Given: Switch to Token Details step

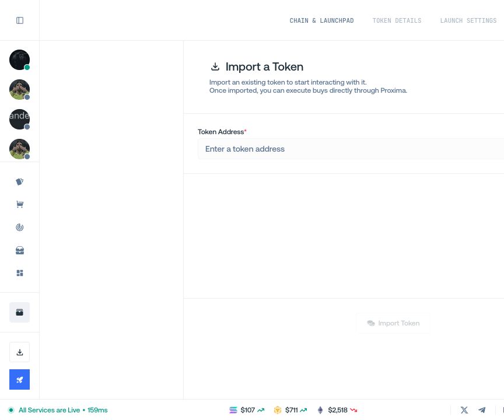Looking at the screenshot, I should click(x=397, y=20).
